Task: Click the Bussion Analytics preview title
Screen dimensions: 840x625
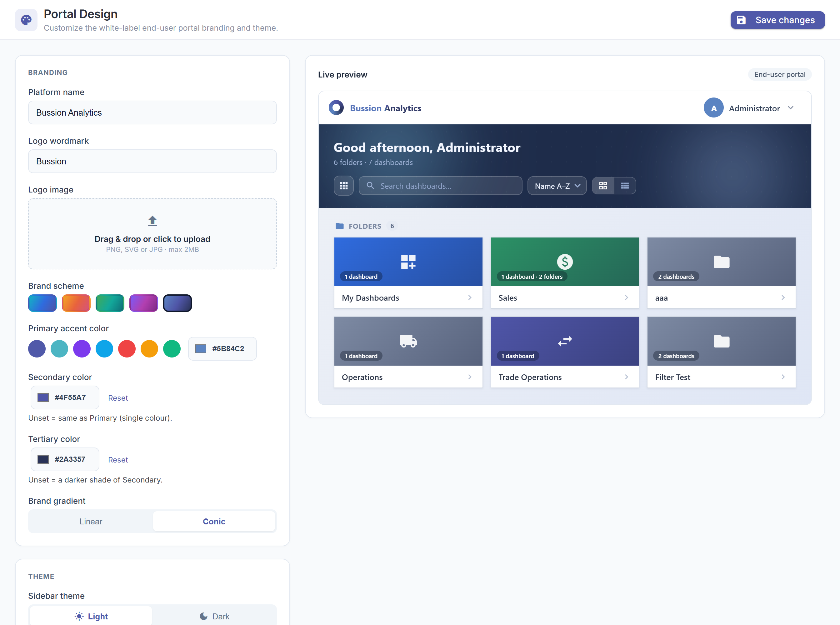Action: 386,108
